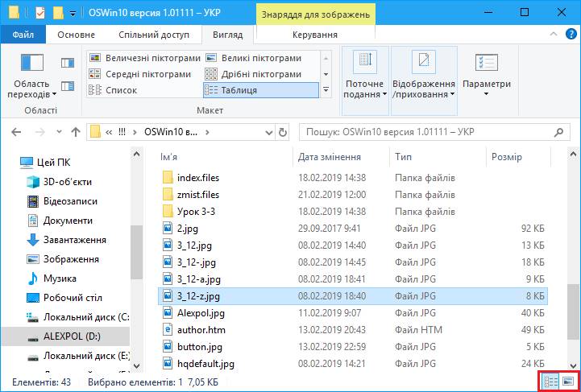581x392 pixels.
Task: Open the Quick Access Toolbar customize dropdown
Action: (73, 14)
